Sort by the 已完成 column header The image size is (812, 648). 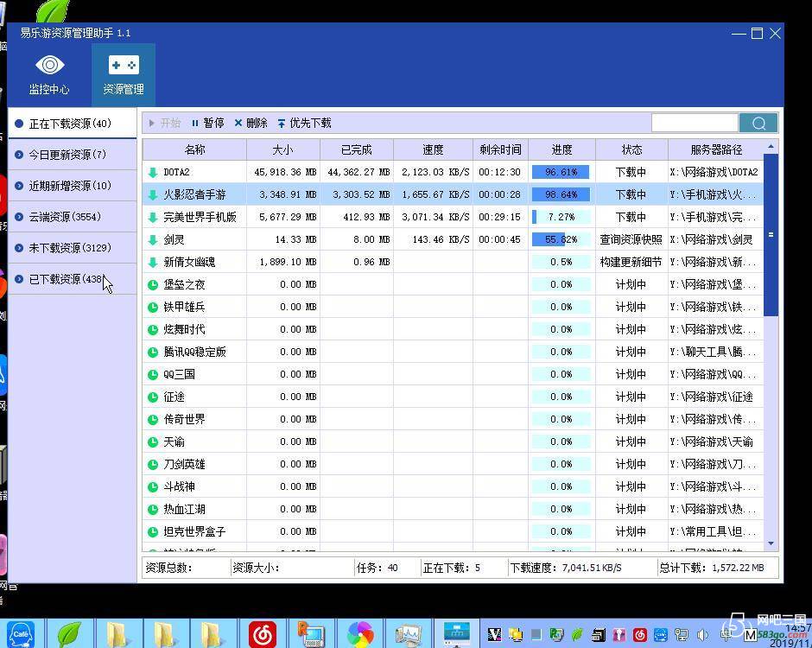tap(356, 149)
